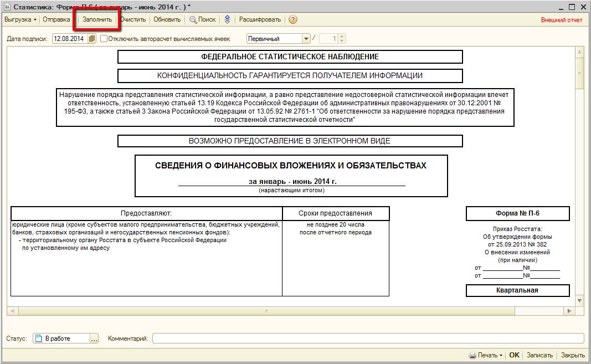This screenshot has height=364, width=591.
Task: Click the horizontal scrollbar left arrow
Action: [12, 311]
